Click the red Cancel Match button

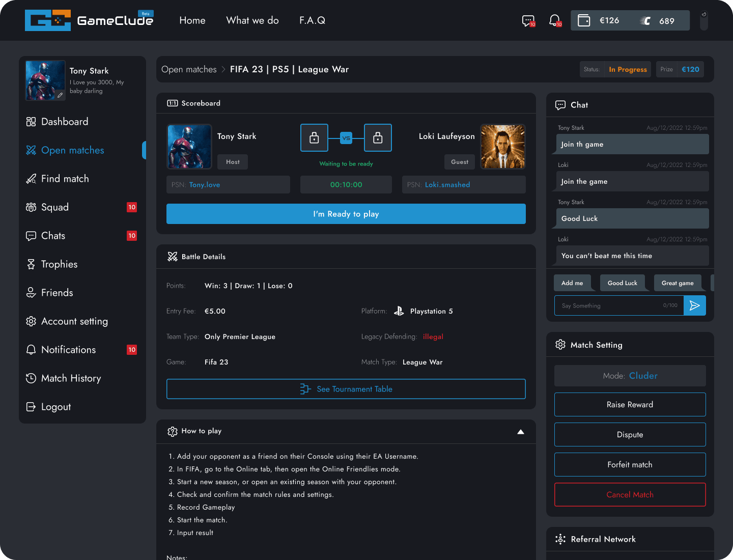pyautogui.click(x=630, y=495)
